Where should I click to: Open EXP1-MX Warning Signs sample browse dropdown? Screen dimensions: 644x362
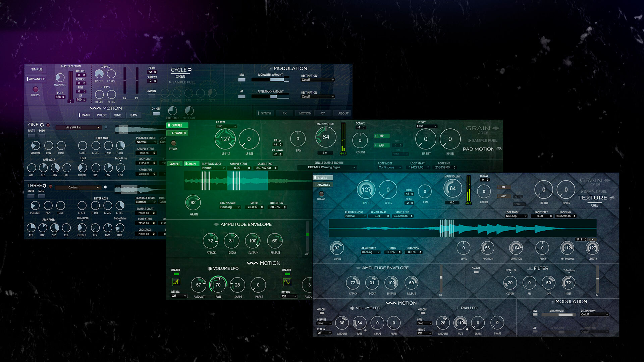click(327, 167)
